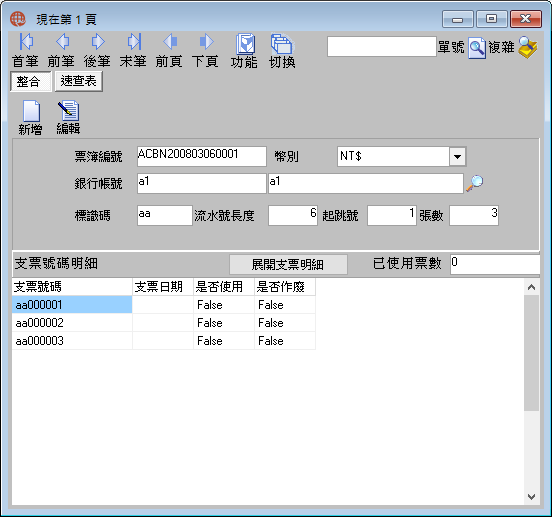The width and height of the screenshot is (552, 517).
Task: Click the 前筆 previous record arrow
Action: [x=62, y=42]
